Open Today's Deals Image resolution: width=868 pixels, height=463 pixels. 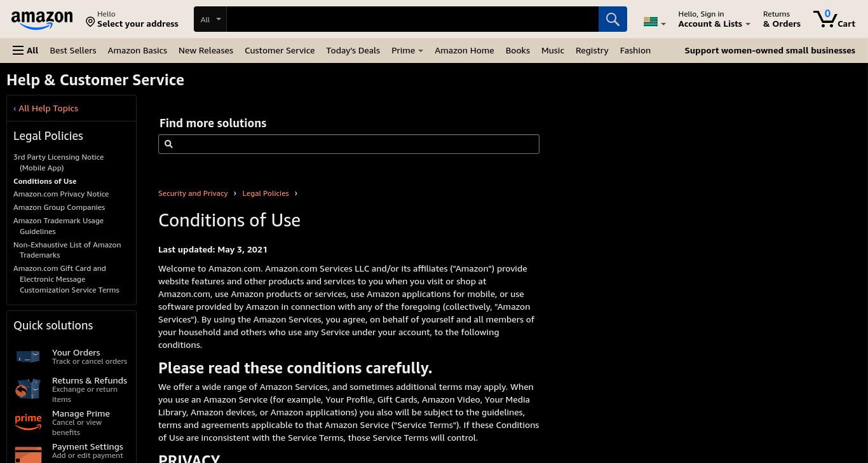click(x=353, y=50)
